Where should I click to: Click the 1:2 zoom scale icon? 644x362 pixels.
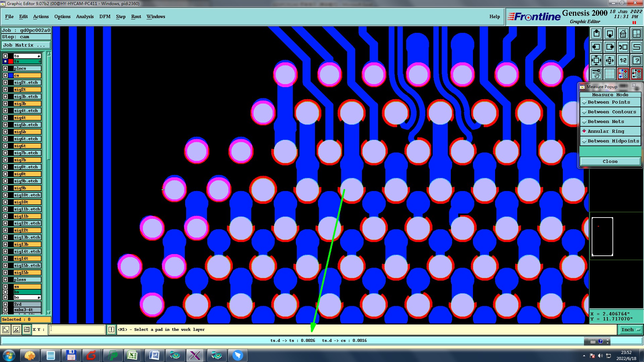[x=623, y=60]
